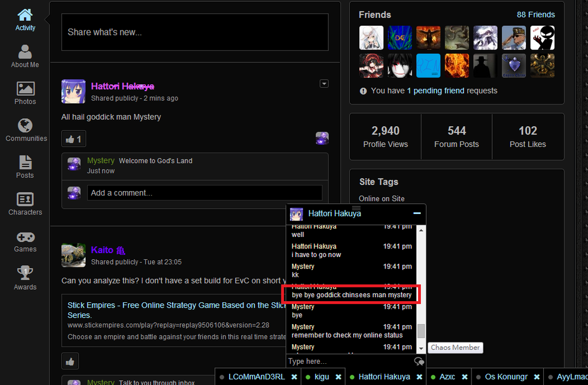This screenshot has height=385, width=588.
Task: Click the fiery winged figure friend avatar
Action: coord(428,38)
